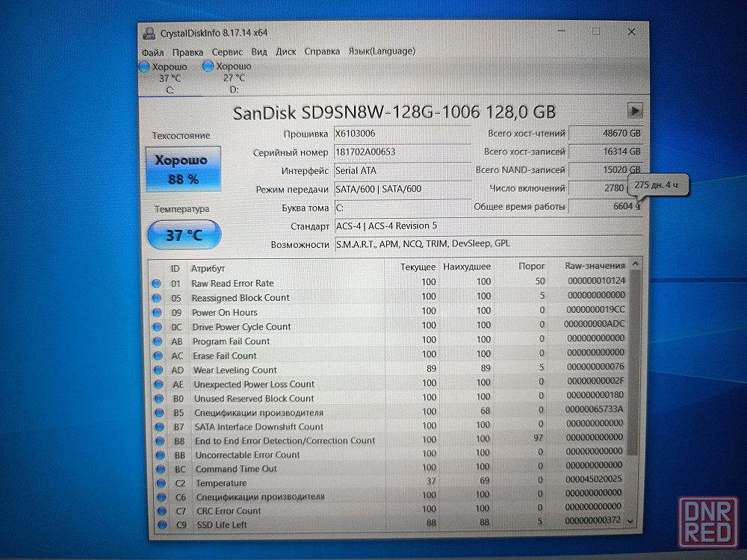This screenshot has width=747, height=560.
Task: Open the Справка menu
Action: click(x=322, y=52)
